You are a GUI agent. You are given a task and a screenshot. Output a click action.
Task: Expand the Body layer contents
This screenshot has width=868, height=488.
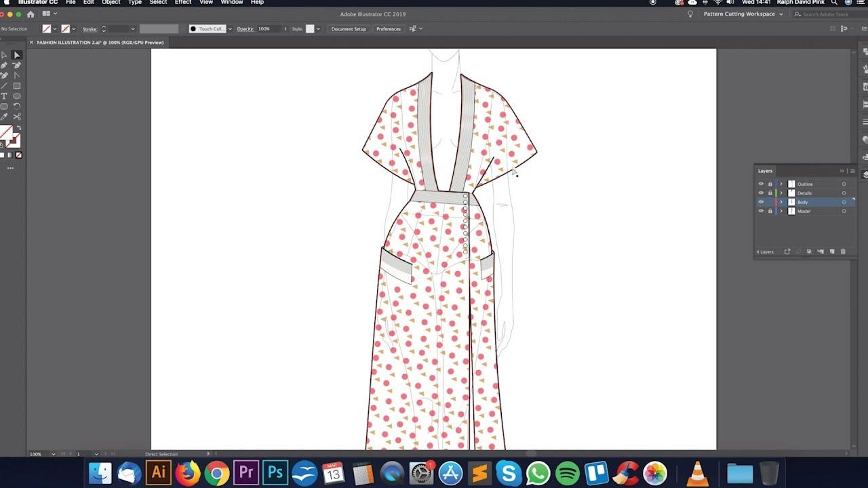click(781, 202)
